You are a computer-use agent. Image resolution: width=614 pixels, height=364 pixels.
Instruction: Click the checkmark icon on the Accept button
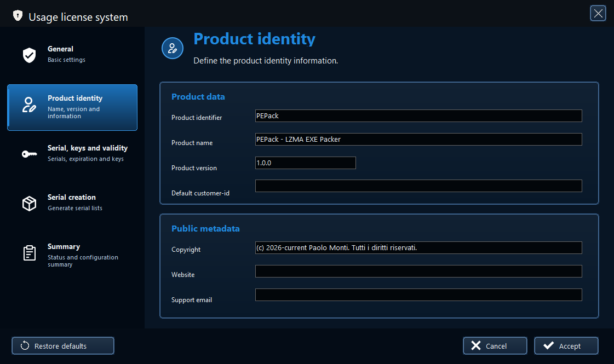coord(549,345)
